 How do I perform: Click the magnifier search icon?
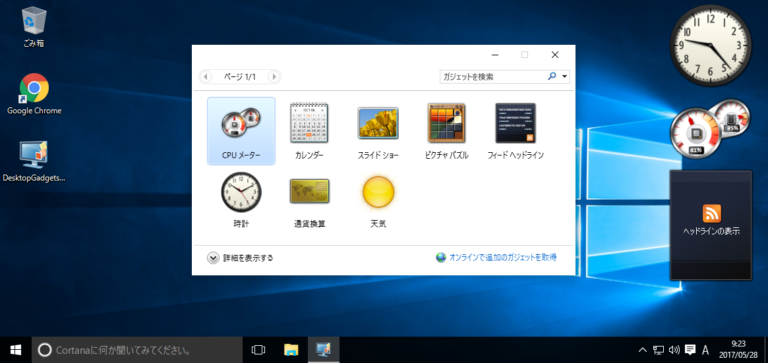[552, 76]
